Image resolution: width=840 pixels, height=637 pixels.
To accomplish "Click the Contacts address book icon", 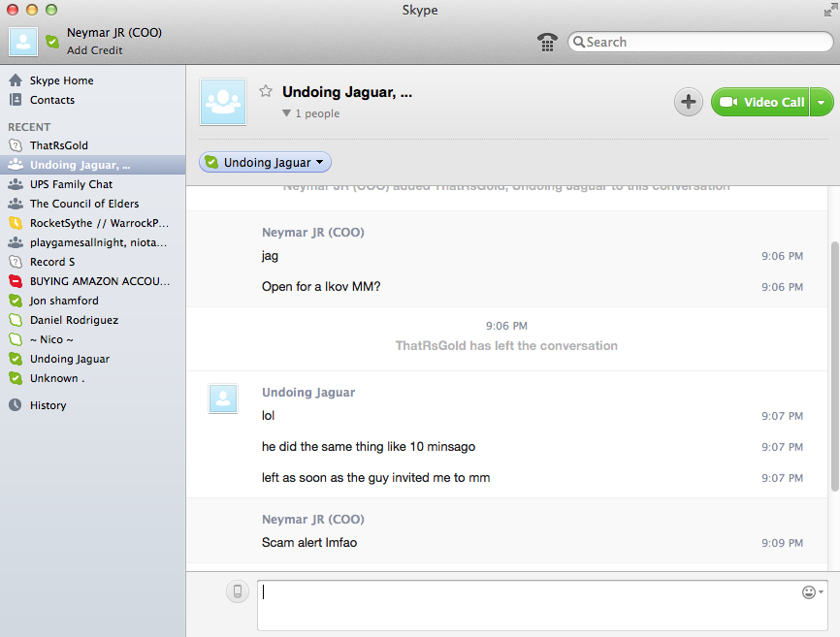I will [16, 100].
